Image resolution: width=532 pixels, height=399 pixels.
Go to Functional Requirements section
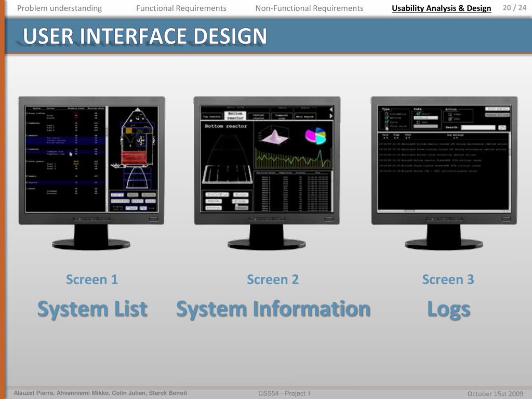(181, 8)
